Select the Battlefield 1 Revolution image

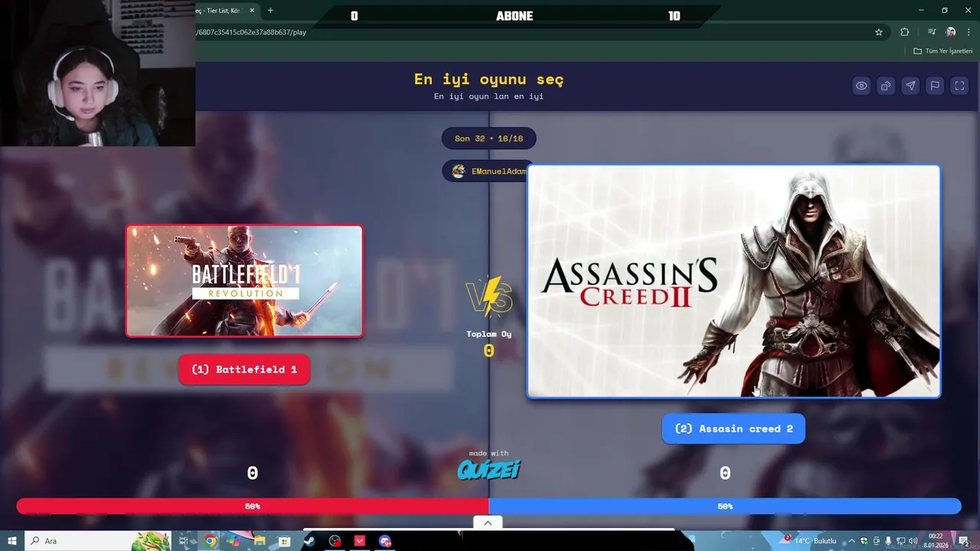pos(244,281)
